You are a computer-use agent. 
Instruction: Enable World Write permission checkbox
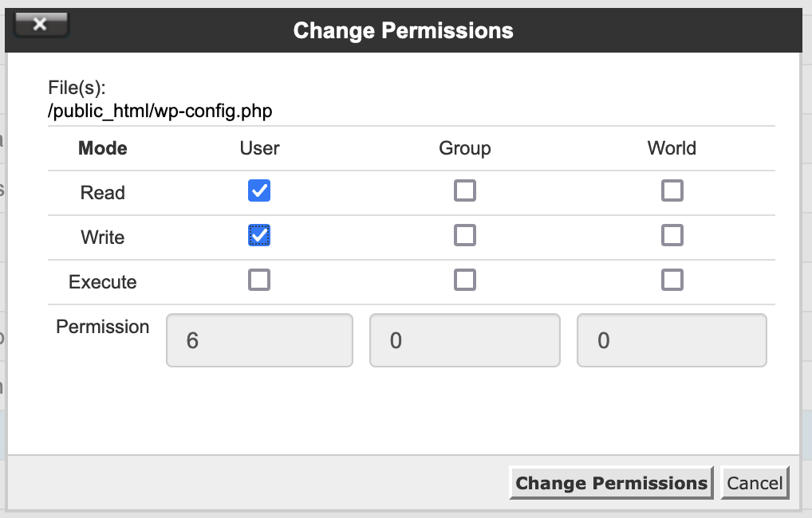click(672, 235)
